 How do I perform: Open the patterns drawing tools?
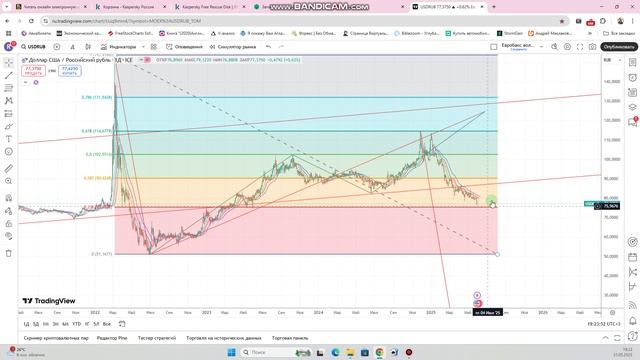click(x=9, y=101)
